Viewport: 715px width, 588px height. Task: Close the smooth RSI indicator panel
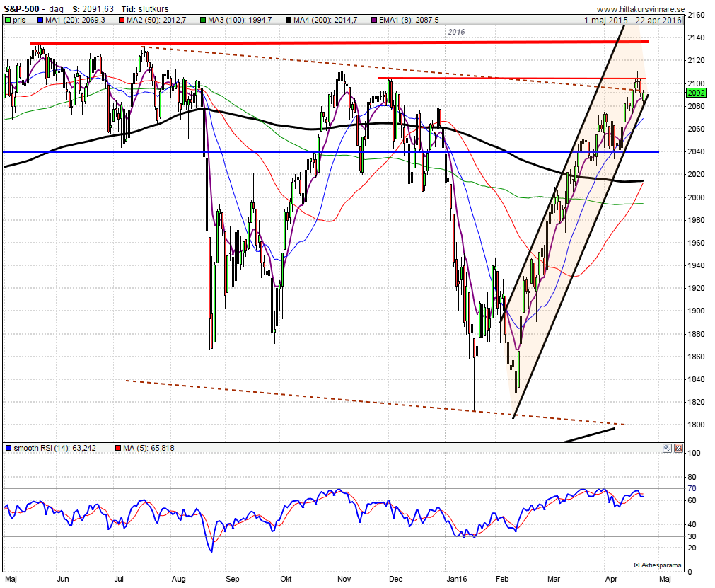point(678,449)
